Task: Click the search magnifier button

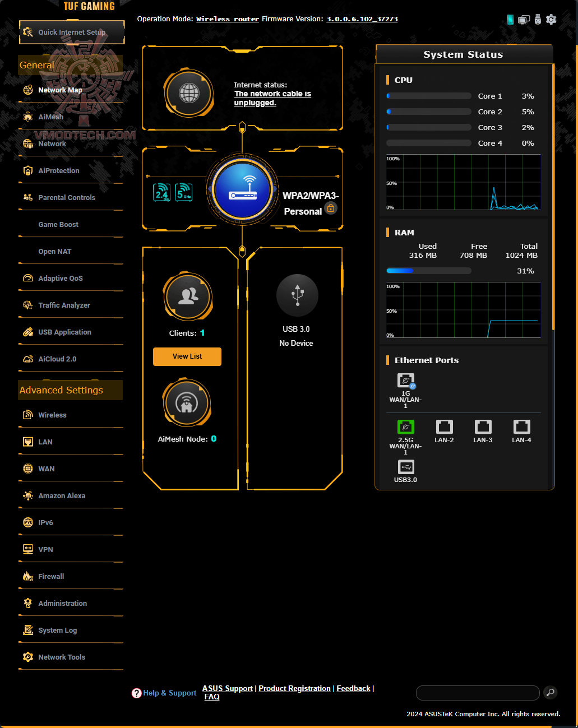Action: [551, 693]
